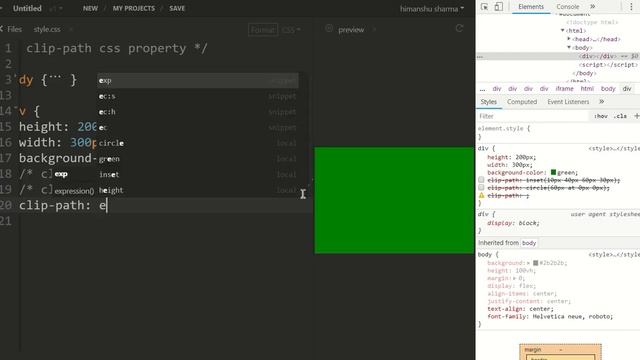Collapse the body node in DOM tree
Screen dimensions: 640x360
click(569, 47)
